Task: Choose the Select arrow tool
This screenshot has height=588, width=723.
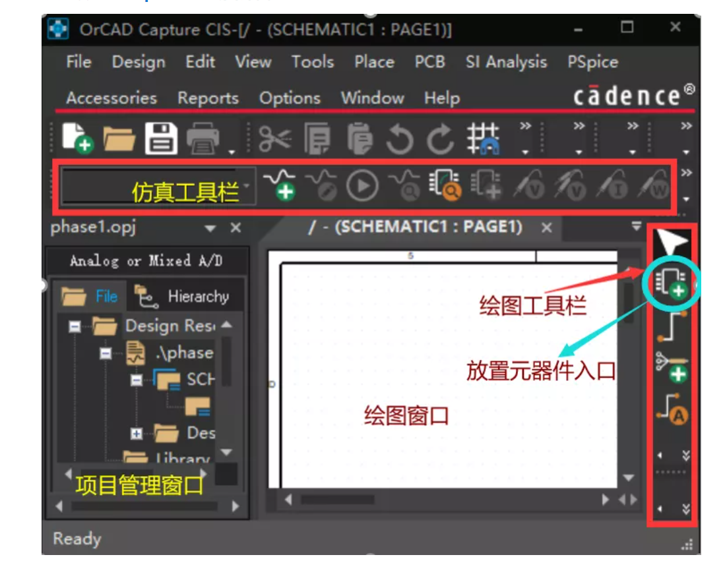Action: tap(672, 241)
